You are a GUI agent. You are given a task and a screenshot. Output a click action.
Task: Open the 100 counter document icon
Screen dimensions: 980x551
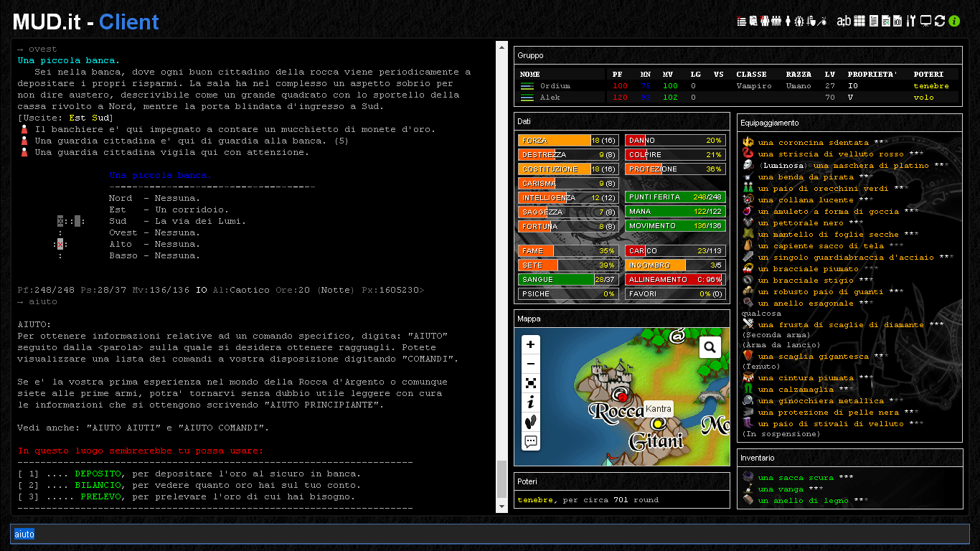(x=897, y=21)
